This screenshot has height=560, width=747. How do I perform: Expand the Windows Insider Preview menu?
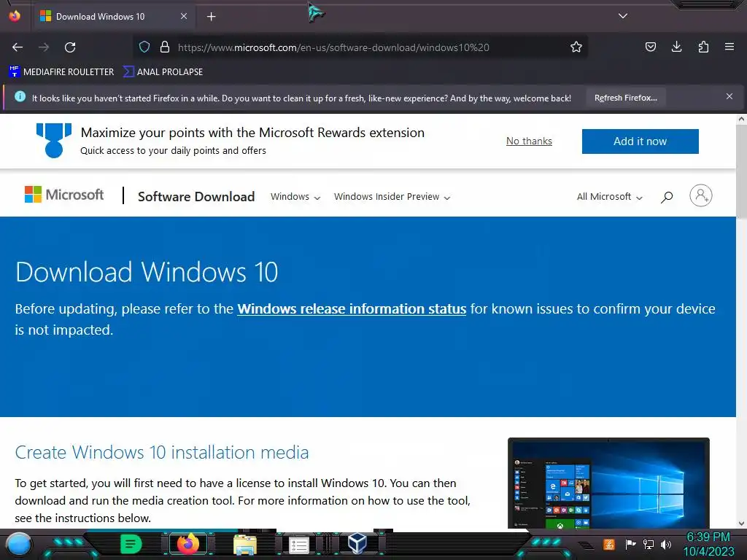click(392, 197)
